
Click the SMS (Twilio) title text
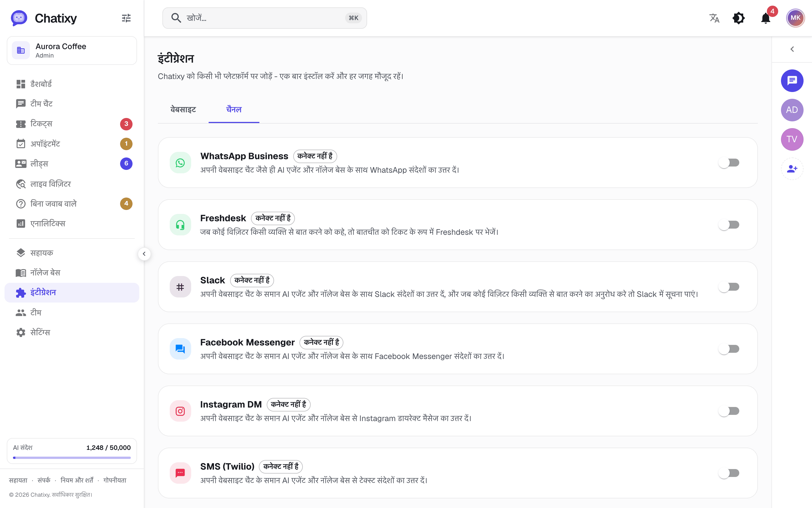click(227, 467)
